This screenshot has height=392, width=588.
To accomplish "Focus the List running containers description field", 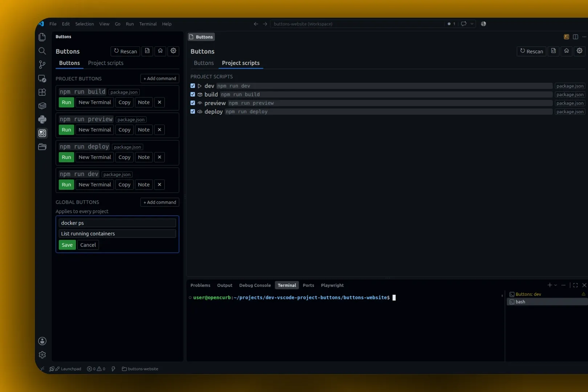I will (x=117, y=234).
